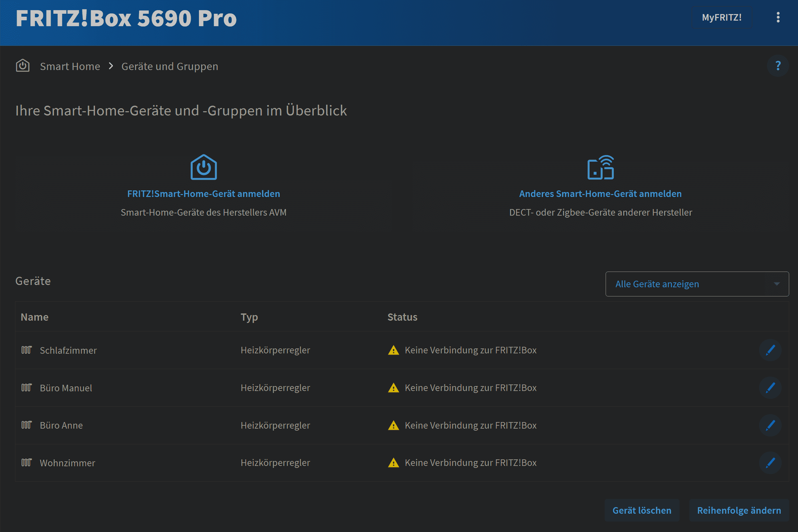Edit the Büro Manuel device with pencil icon

tap(771, 388)
